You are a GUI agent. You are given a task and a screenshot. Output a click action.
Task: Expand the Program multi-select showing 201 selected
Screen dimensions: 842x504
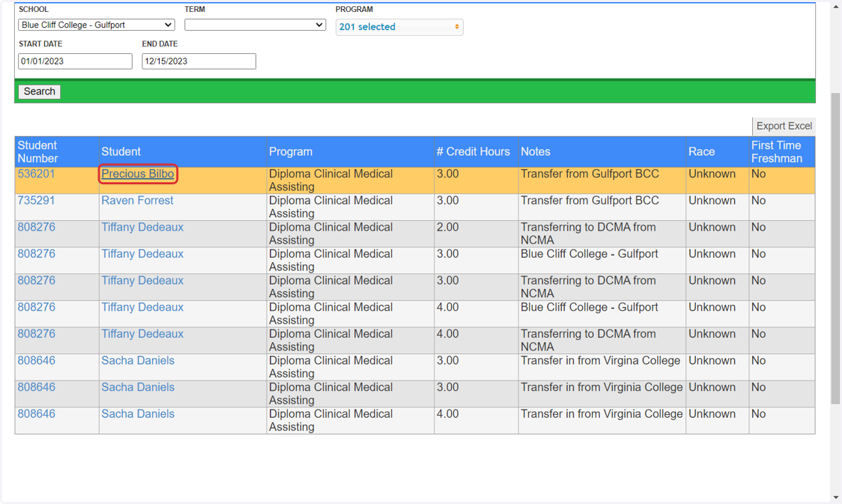point(399,27)
